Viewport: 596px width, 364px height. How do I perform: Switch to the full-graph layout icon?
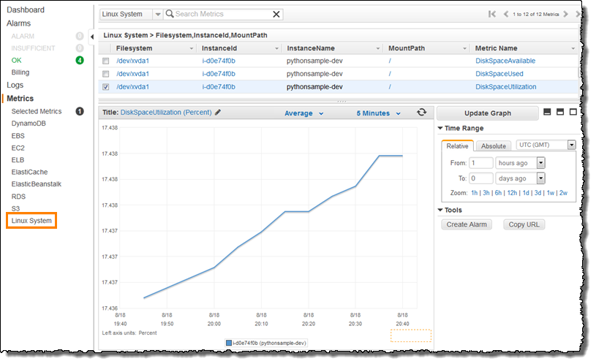tap(573, 113)
